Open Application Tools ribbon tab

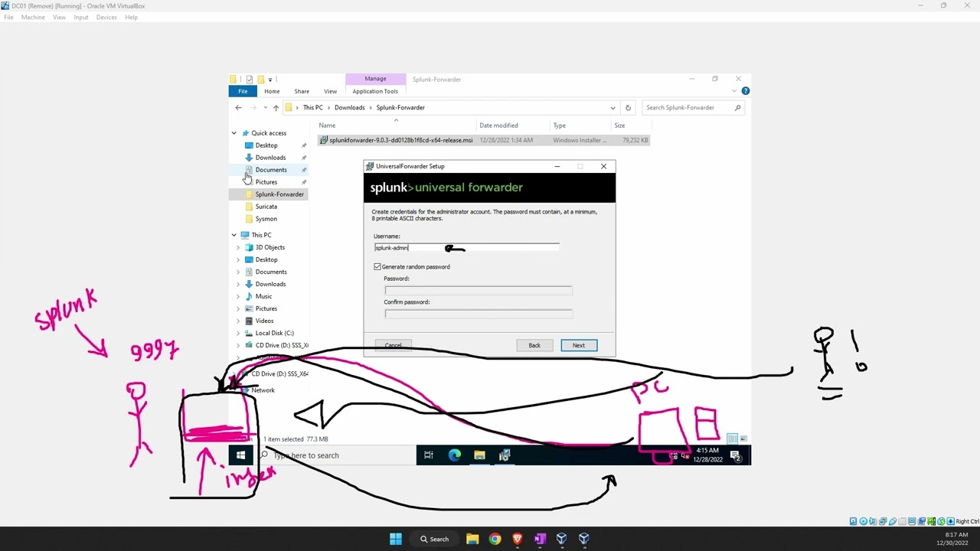click(375, 91)
